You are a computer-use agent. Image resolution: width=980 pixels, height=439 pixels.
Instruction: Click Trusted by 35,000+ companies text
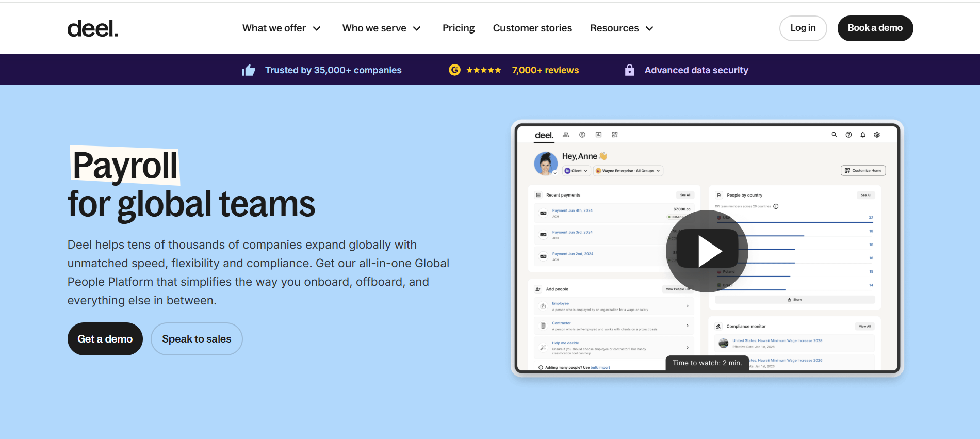coord(333,70)
